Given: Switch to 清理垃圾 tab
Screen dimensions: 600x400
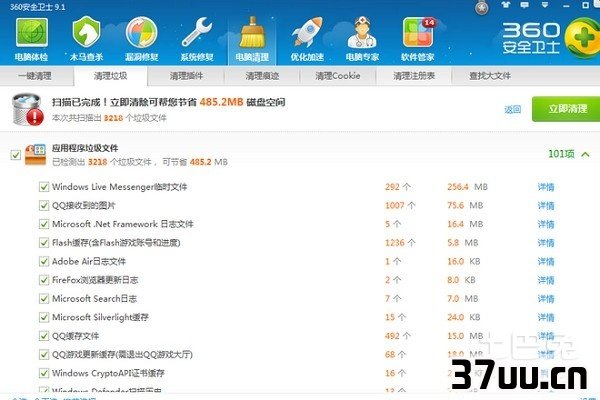Looking at the screenshot, I should [111, 76].
